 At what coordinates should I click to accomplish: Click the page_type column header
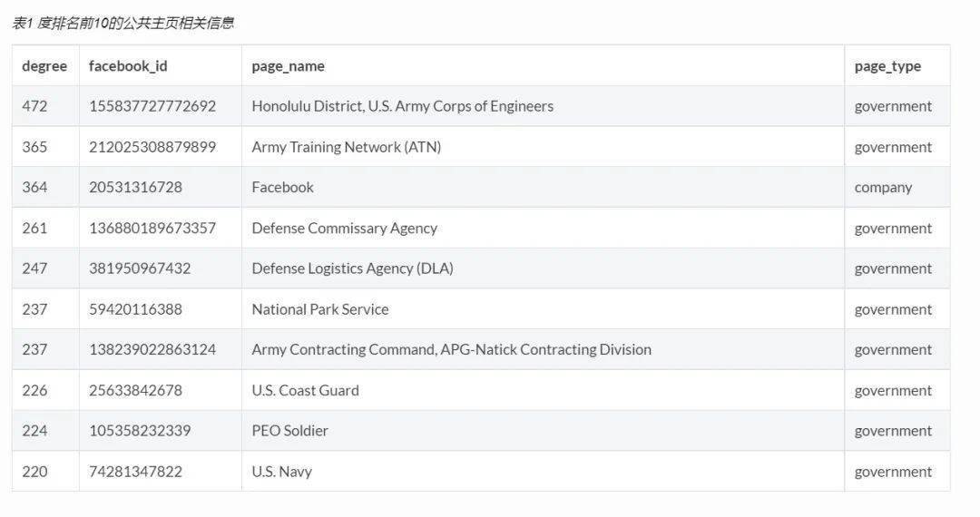pos(887,66)
